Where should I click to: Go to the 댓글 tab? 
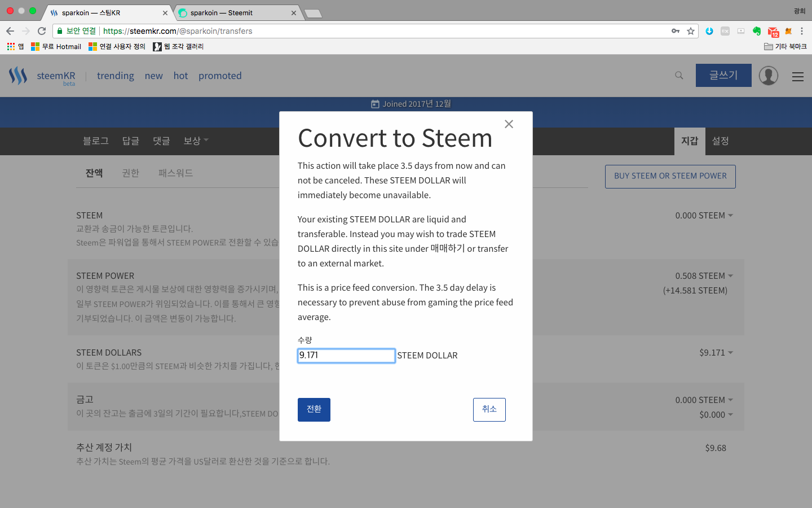click(161, 141)
